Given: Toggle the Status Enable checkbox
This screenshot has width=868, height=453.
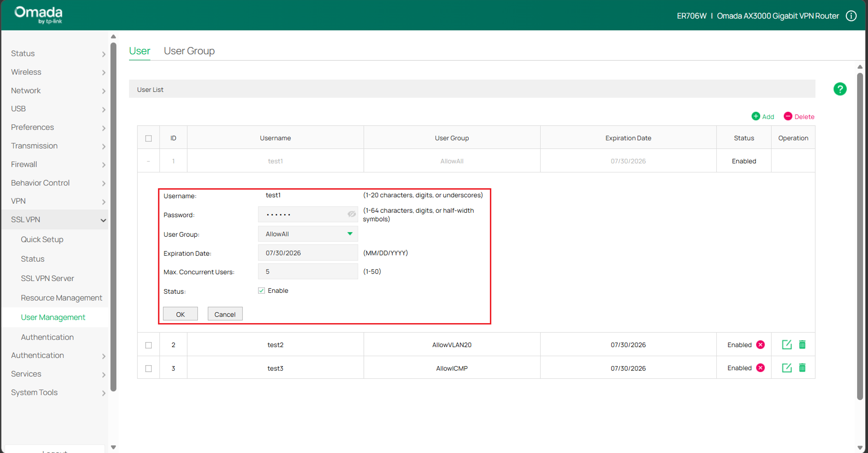Looking at the screenshot, I should (261, 291).
